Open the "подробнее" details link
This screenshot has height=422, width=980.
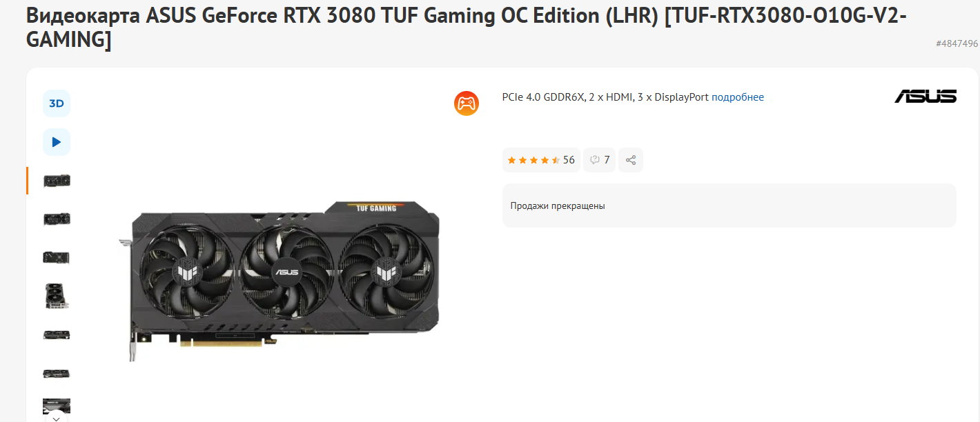[738, 97]
